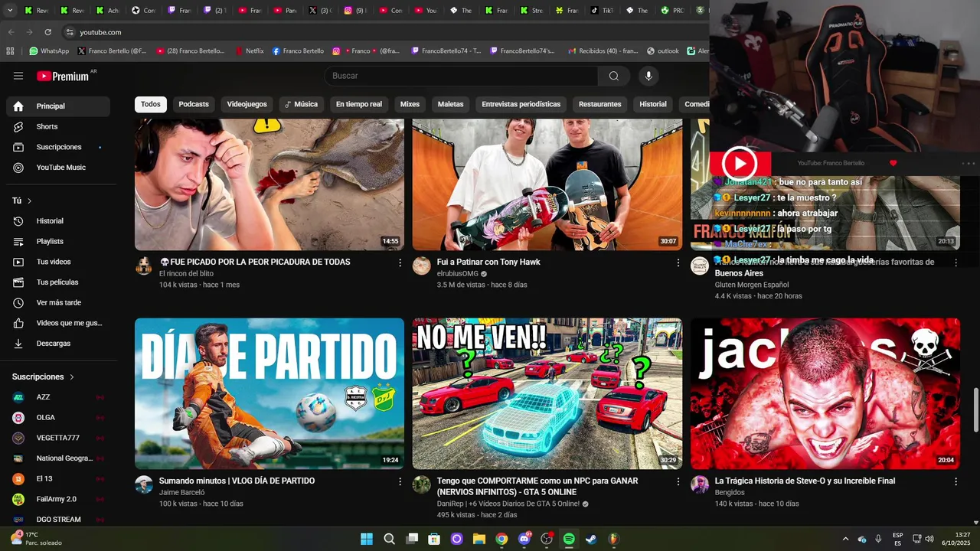Select the En tiempo real chip
This screenshot has height=551, width=980.
tap(359, 104)
